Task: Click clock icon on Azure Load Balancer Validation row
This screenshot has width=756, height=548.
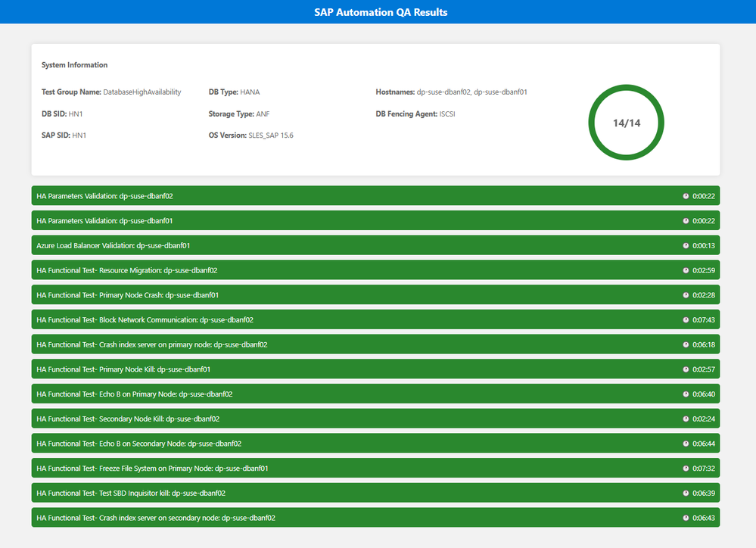Action: coord(686,245)
